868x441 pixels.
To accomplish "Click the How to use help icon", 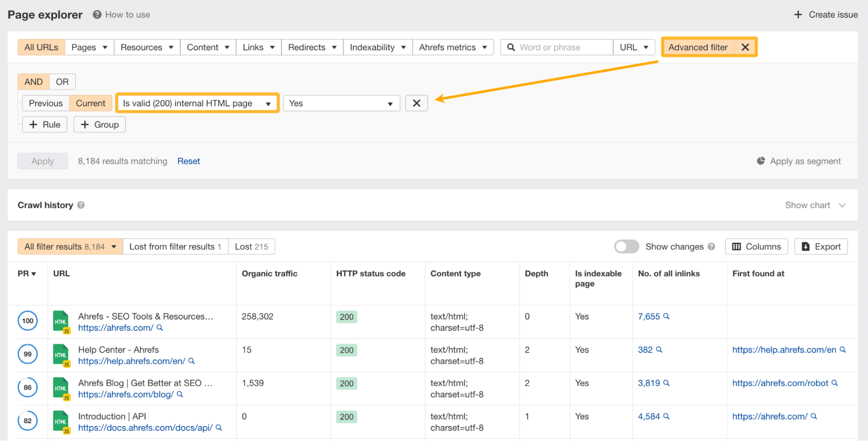I will 96,14.
